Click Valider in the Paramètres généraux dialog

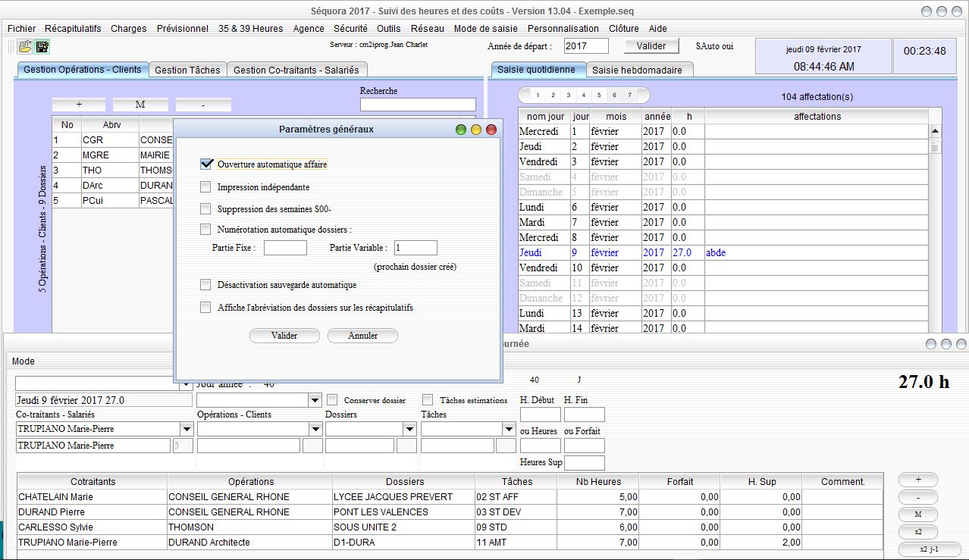click(x=284, y=335)
